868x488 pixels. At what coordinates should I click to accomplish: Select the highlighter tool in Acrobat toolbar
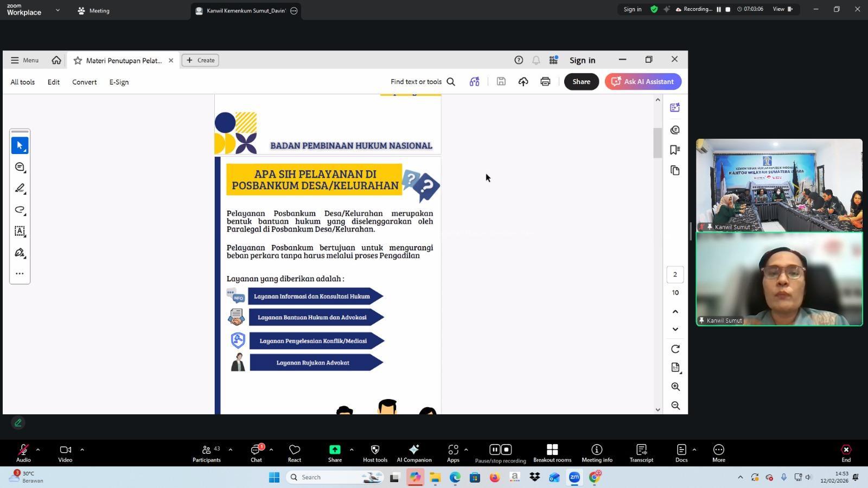tap(20, 188)
